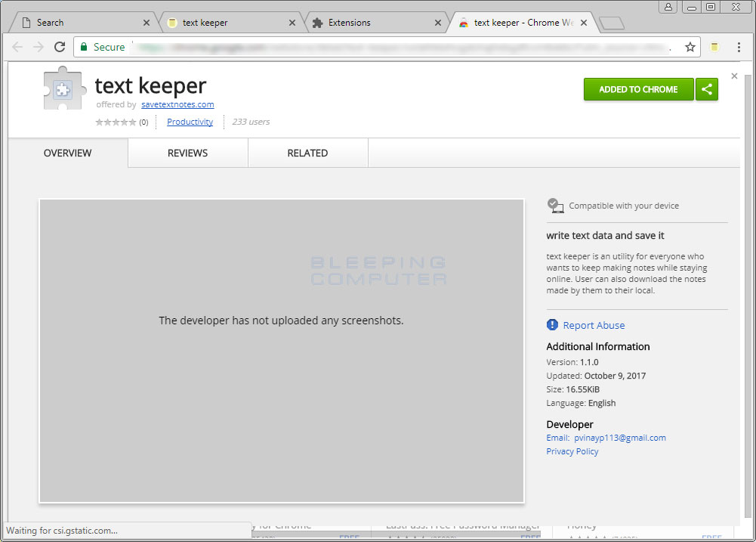Image resolution: width=756 pixels, height=542 pixels.
Task: Reload the current page
Action: [60, 47]
